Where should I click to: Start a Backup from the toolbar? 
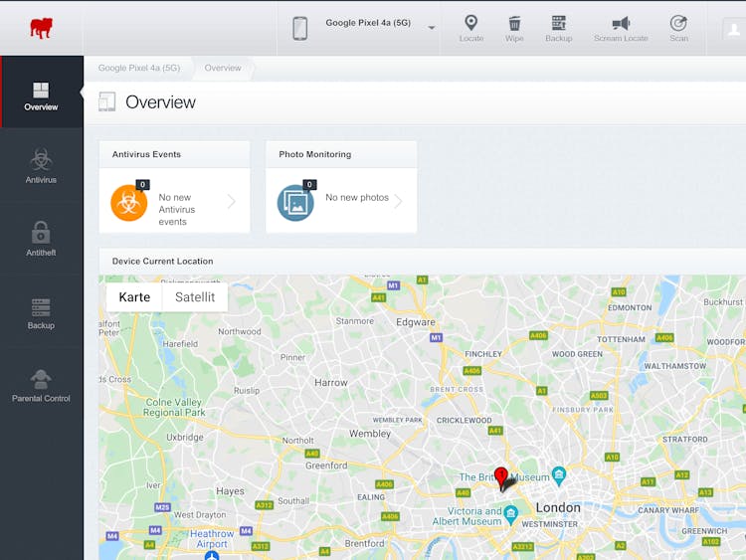(x=559, y=29)
